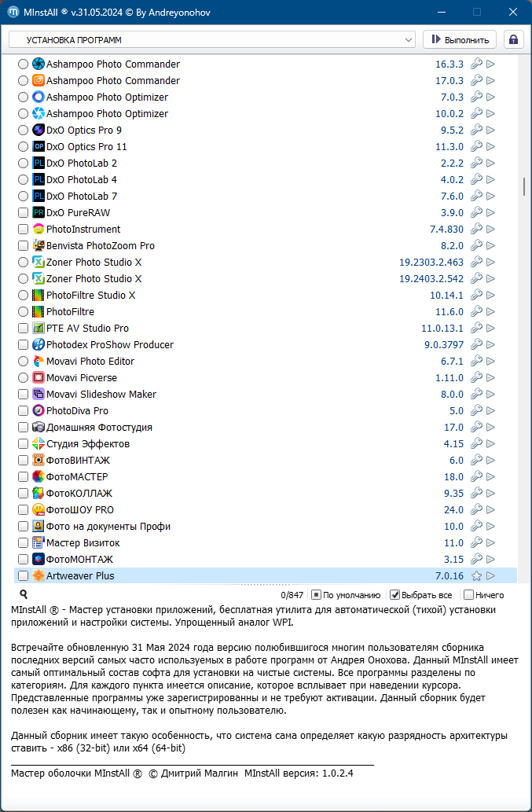Click play arrow for PhotoInstrument
This screenshot has width=532, height=812.
[x=491, y=229]
